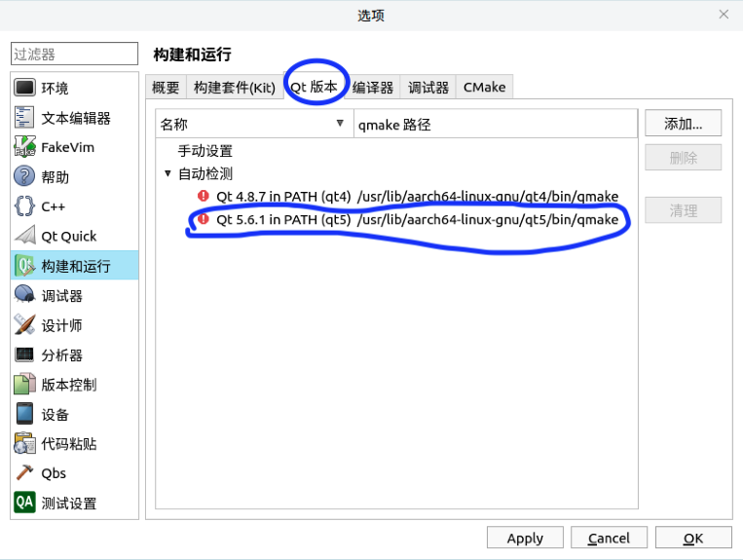Open the 帮助 help icon

(x=24, y=176)
